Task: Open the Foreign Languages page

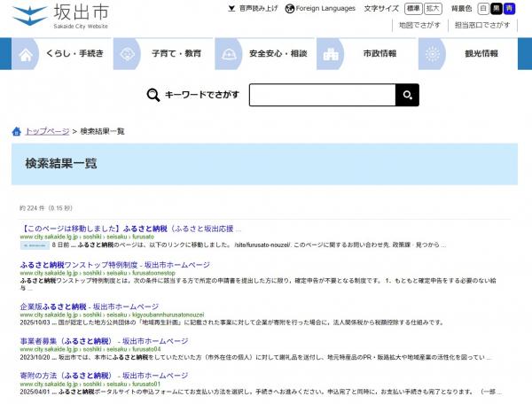Action: [x=325, y=9]
